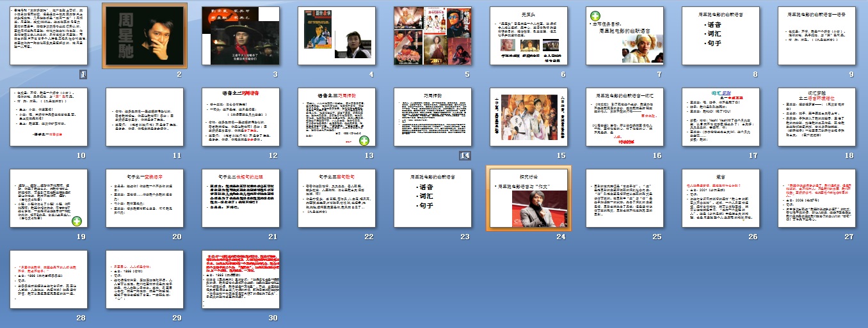Select slide 9 about 幽默语言—语音

pos(817,35)
